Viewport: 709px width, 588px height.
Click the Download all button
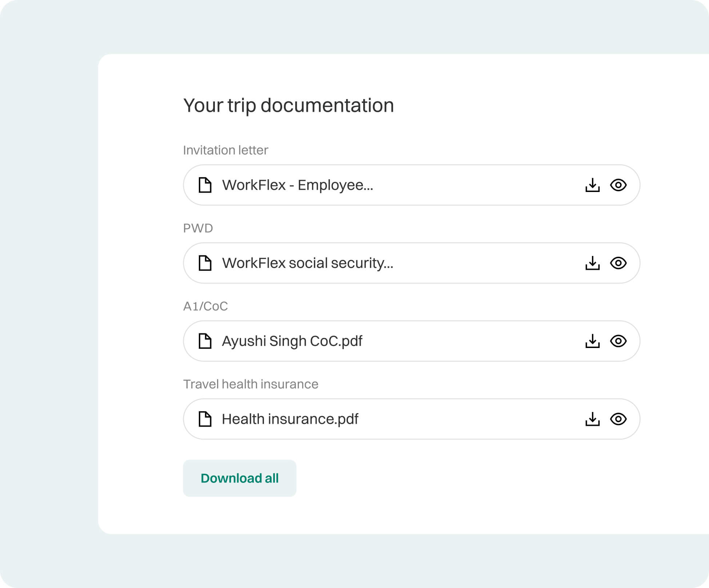(x=240, y=478)
